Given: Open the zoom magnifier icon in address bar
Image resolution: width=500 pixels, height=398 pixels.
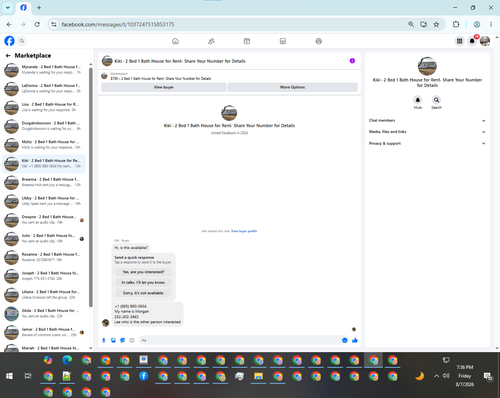Looking at the screenshot, I should (411, 24).
